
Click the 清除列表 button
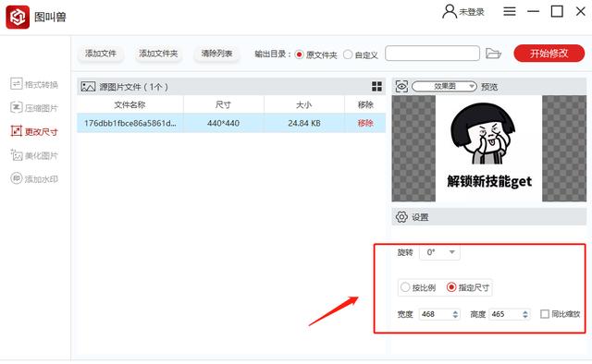[216, 54]
